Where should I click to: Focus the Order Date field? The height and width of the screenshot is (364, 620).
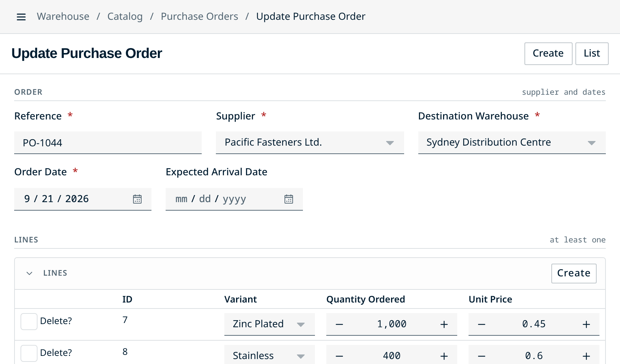[83, 199]
